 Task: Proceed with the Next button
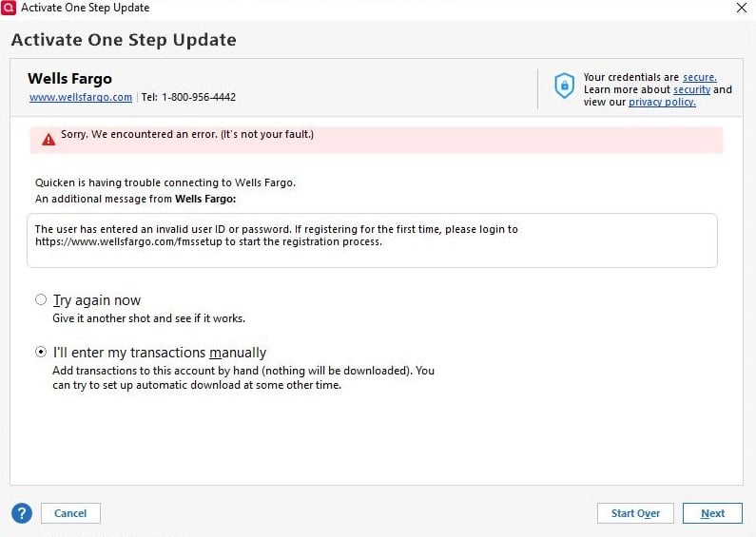[712, 513]
